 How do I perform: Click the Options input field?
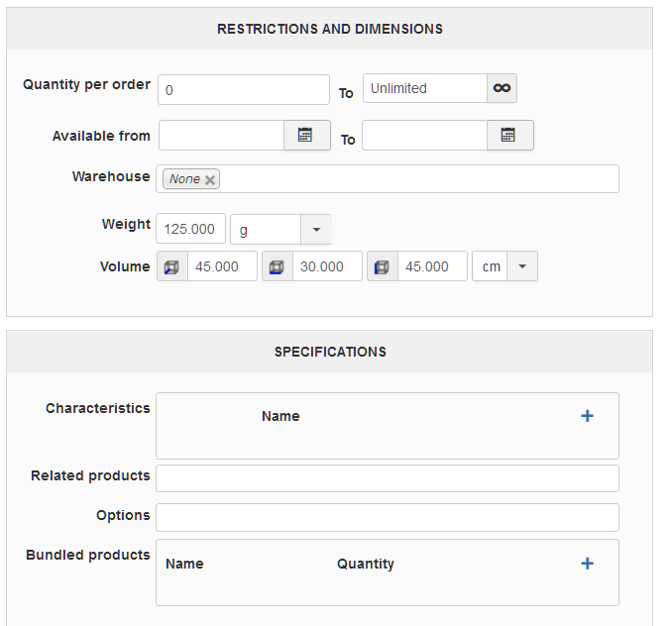(x=387, y=517)
